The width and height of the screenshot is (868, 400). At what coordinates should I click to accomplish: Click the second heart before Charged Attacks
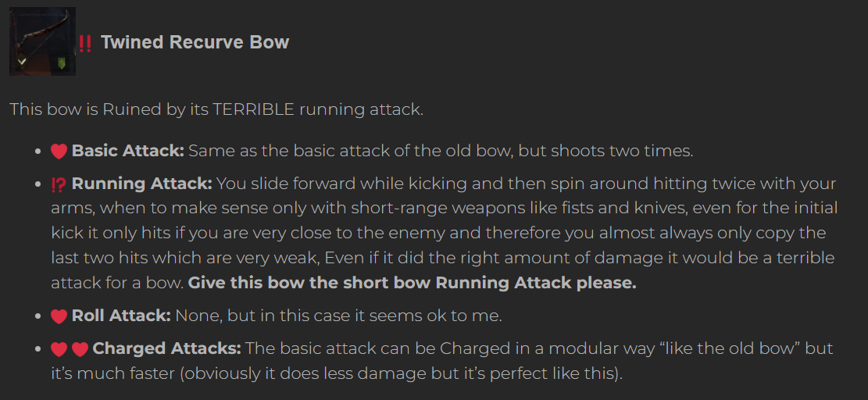coord(80,348)
